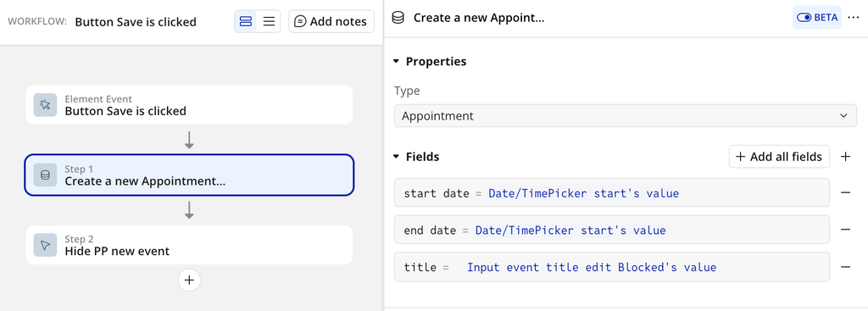Edit the start date expression value
Image resolution: width=868 pixels, height=311 pixels.
[583, 193]
